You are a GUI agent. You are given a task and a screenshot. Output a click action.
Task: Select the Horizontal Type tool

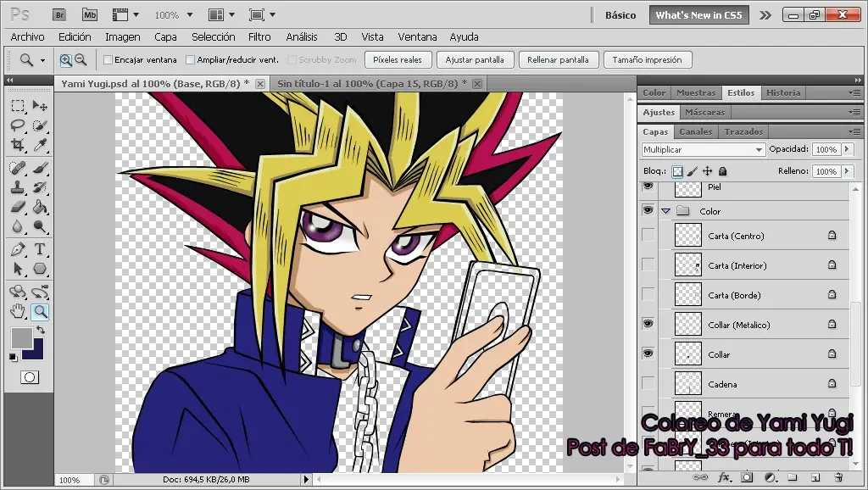(x=40, y=249)
